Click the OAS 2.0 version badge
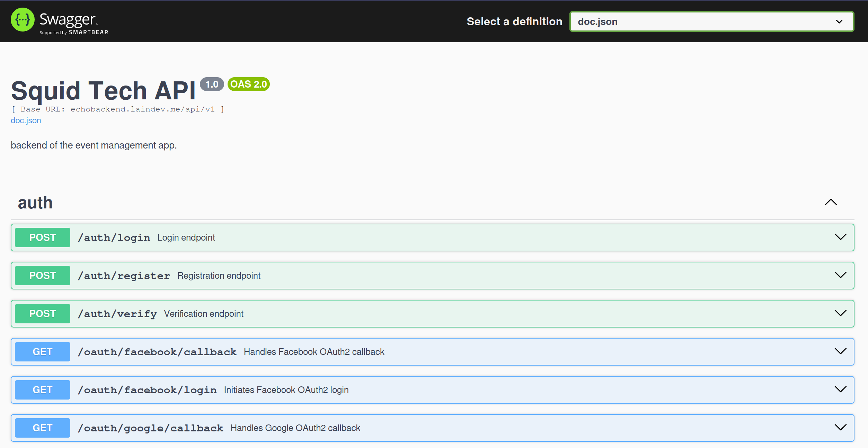The width and height of the screenshot is (868, 448). pyautogui.click(x=248, y=84)
